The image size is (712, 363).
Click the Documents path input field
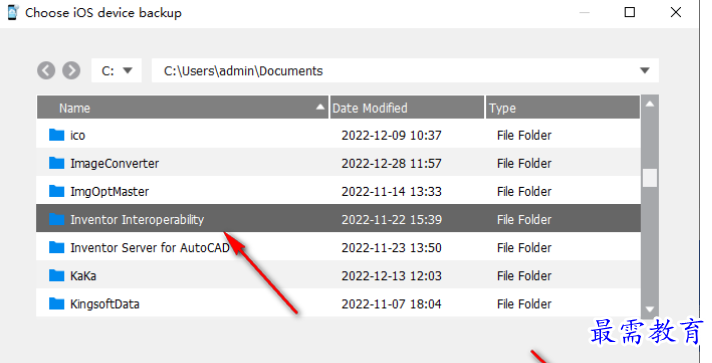tap(405, 70)
